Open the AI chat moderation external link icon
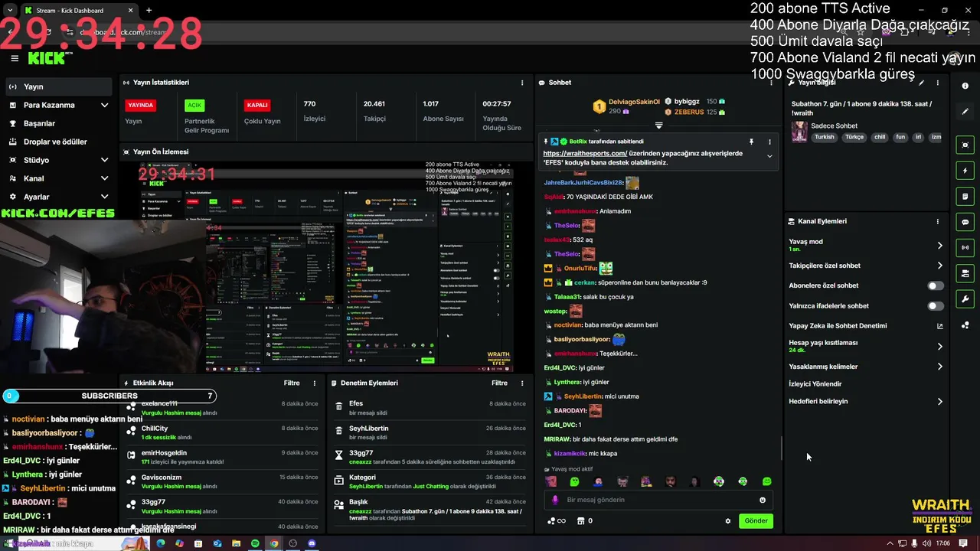This screenshot has width=980, height=551. coord(940,326)
